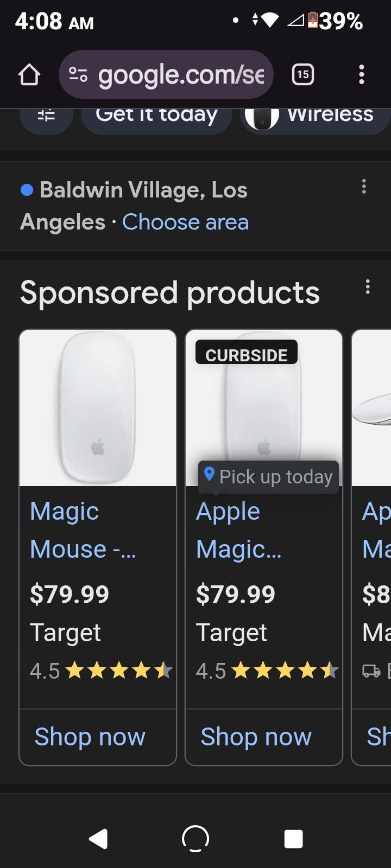Select the Get it today filter chip
Image resolution: width=391 pixels, height=868 pixels.
pyautogui.click(x=156, y=115)
